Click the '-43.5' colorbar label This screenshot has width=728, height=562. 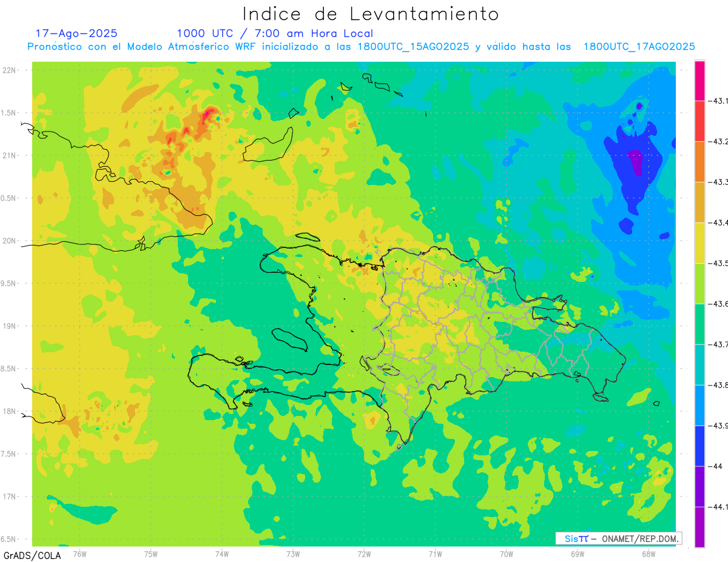[719, 263]
